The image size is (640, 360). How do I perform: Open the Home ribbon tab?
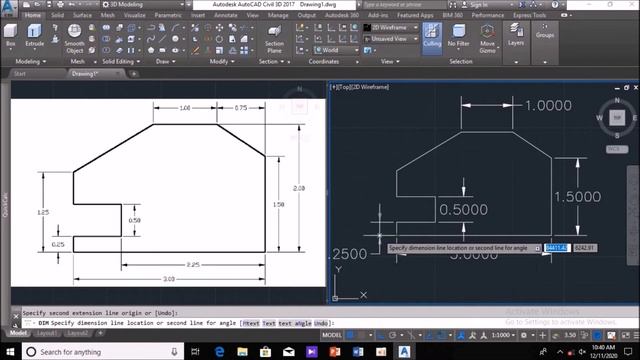32,15
